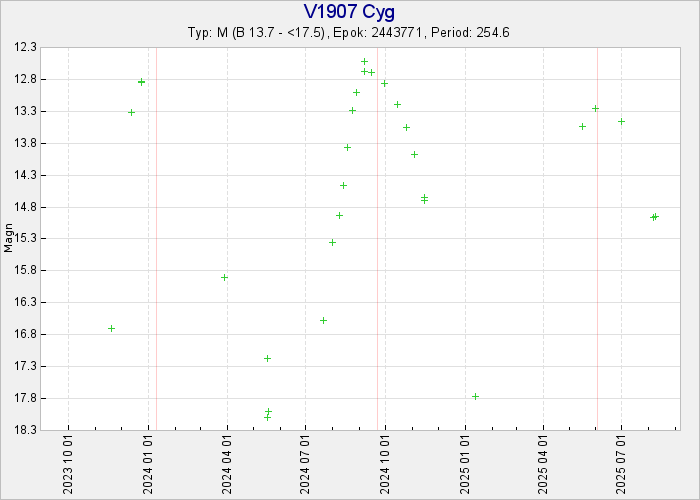
Task: Click the red vertical line near 2024 01 01
Action: (x=156, y=238)
